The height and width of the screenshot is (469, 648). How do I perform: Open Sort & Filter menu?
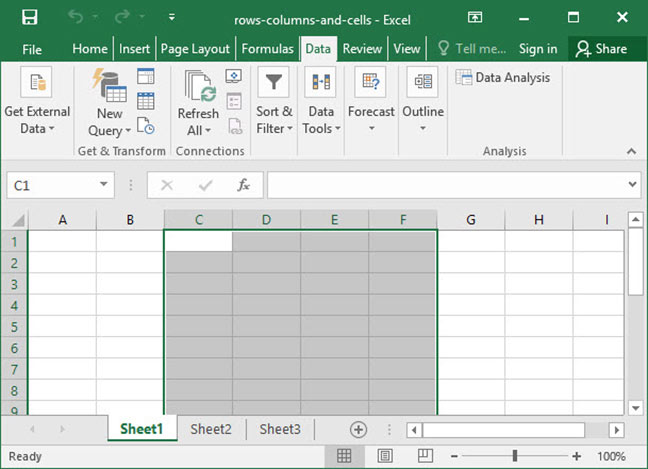[x=274, y=101]
